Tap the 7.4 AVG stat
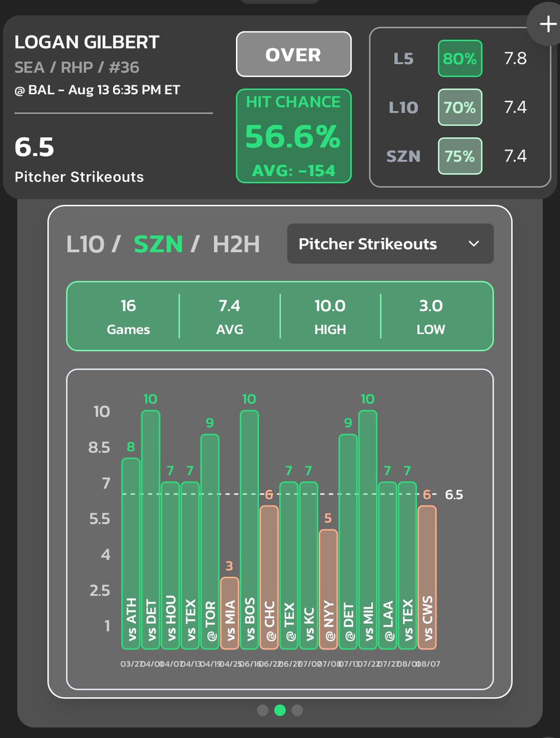560x738 pixels. point(229,316)
